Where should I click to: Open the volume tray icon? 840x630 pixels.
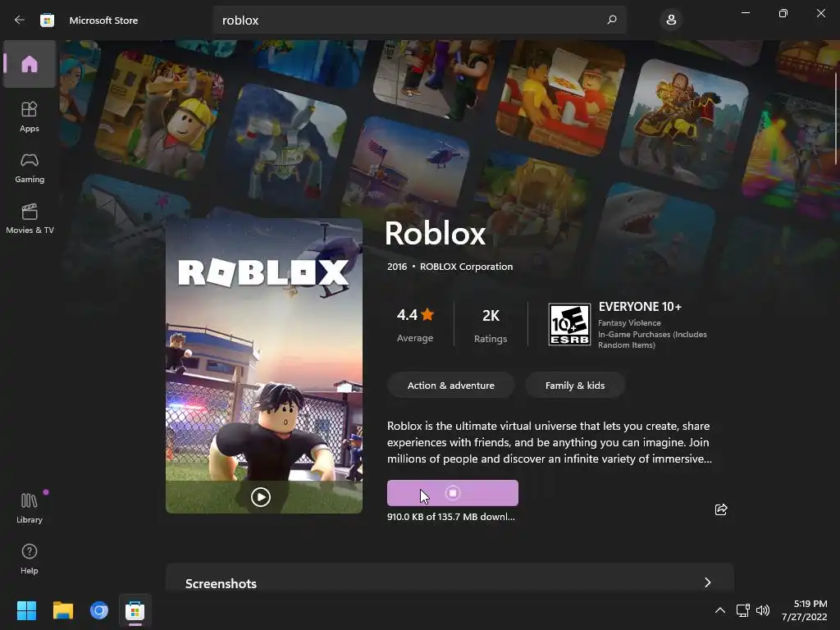[x=763, y=610]
